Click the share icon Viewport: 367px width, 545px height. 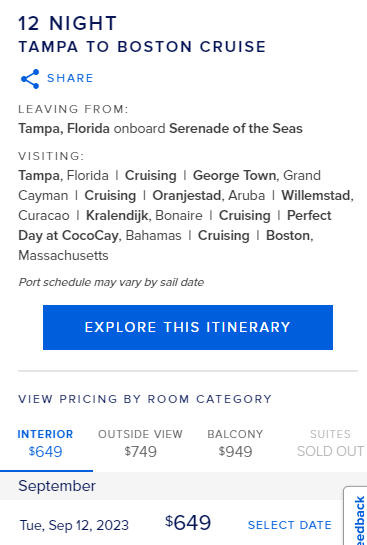click(30, 79)
